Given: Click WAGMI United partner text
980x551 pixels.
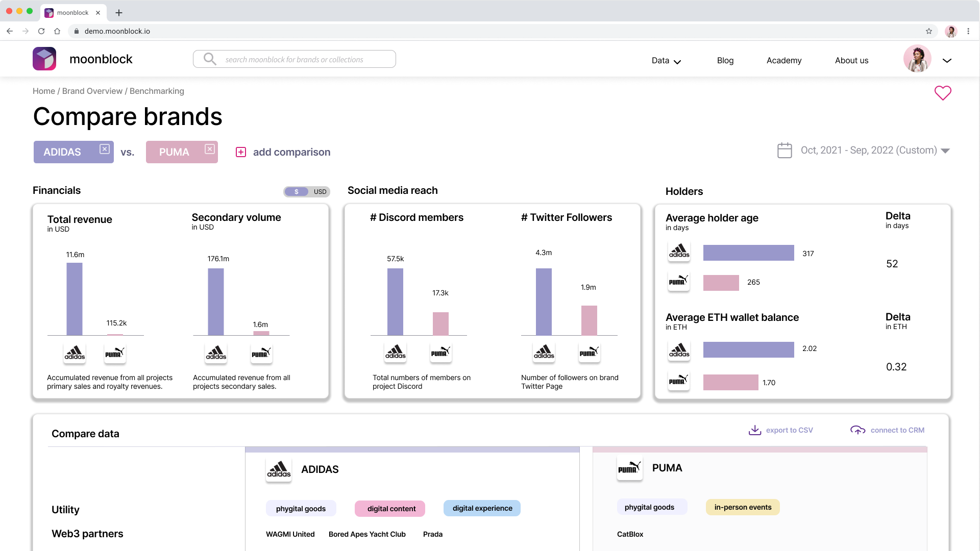Looking at the screenshot, I should 290,534.
